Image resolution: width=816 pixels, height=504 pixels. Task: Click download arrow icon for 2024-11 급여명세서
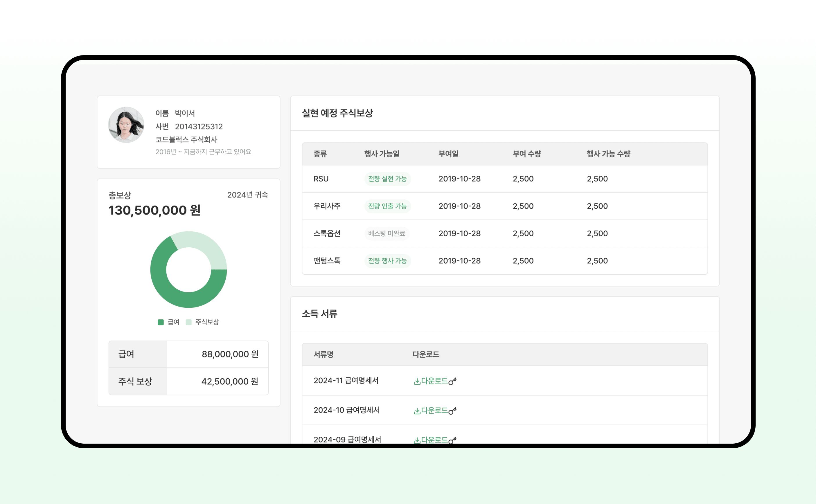(417, 381)
